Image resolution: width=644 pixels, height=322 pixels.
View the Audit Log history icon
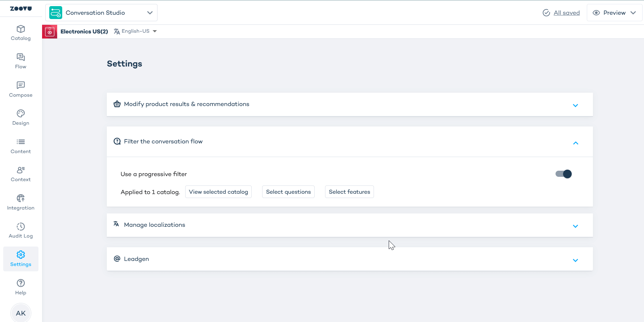tap(20, 227)
